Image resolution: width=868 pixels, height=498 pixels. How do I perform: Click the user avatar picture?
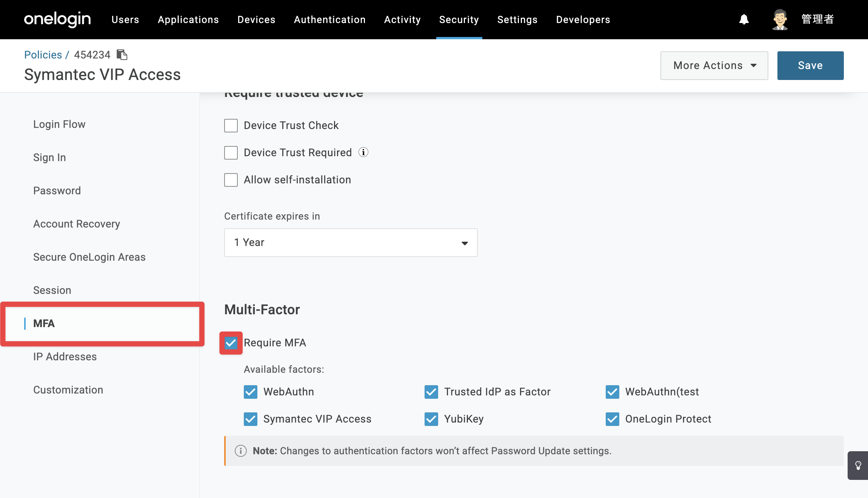tap(780, 19)
